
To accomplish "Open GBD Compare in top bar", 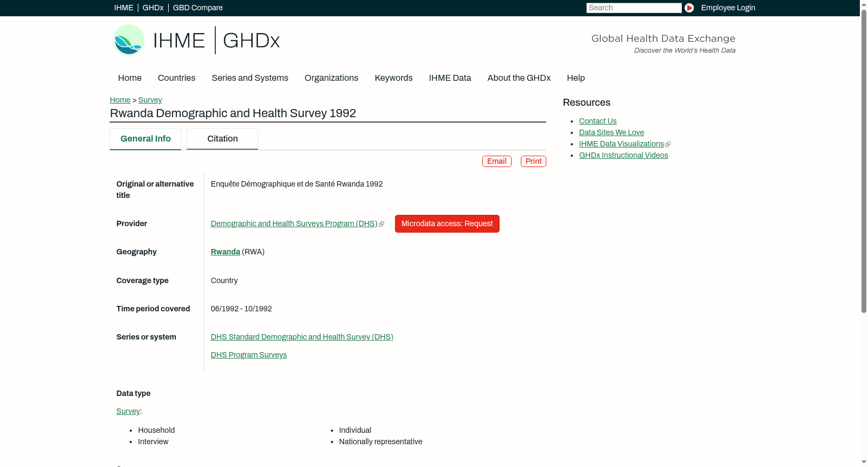I will [x=197, y=8].
